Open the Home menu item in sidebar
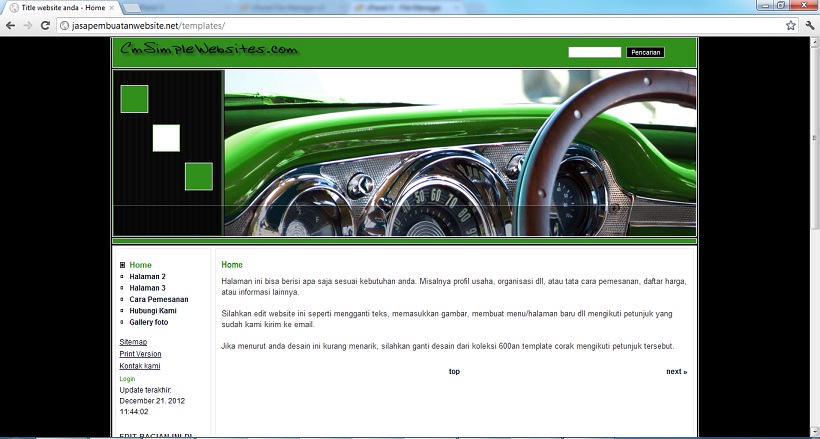This screenshot has height=439, width=820. pyautogui.click(x=140, y=265)
